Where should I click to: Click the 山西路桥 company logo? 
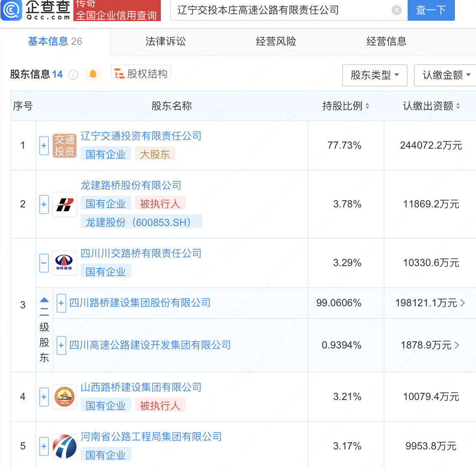64,397
